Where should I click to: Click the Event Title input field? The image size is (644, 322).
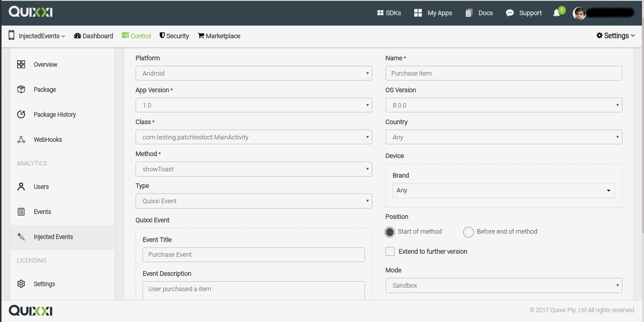[253, 255]
